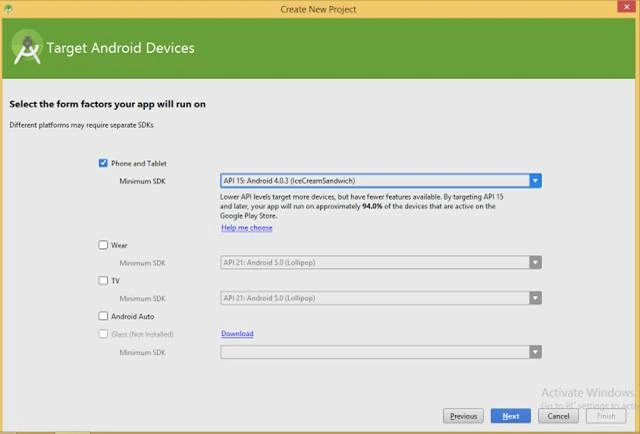Open the TV Minimum SDK dropdown arrow
The image size is (640, 434).
tap(536, 298)
